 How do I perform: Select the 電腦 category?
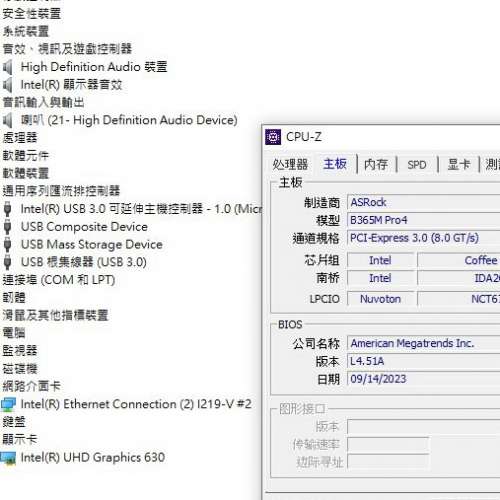click(x=14, y=333)
